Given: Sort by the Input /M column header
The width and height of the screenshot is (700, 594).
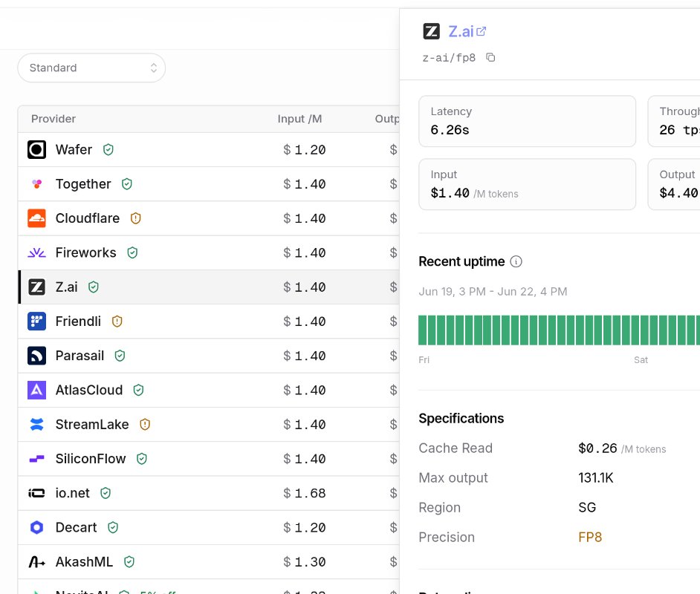Looking at the screenshot, I should tap(299, 119).
